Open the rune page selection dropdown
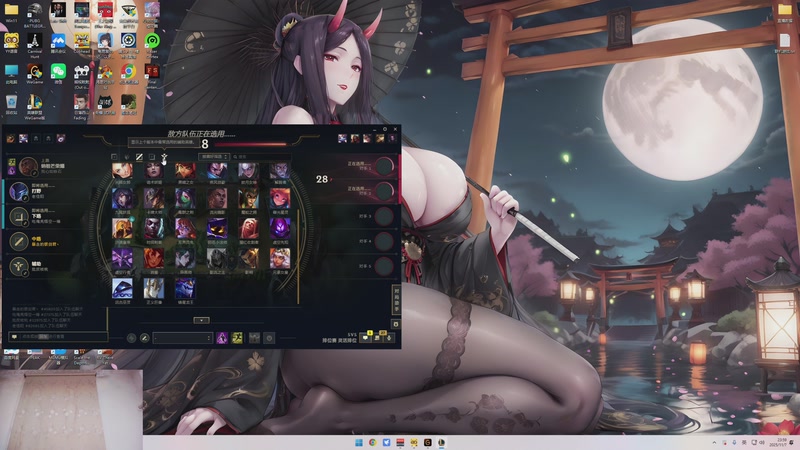Viewport: 800px width, 450px height. click(x=183, y=338)
